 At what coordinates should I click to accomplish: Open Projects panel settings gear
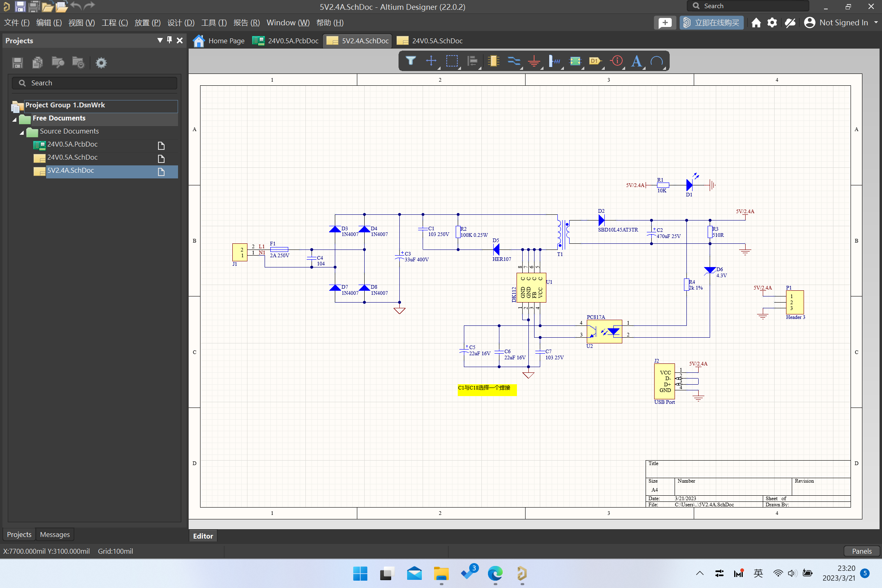click(101, 62)
